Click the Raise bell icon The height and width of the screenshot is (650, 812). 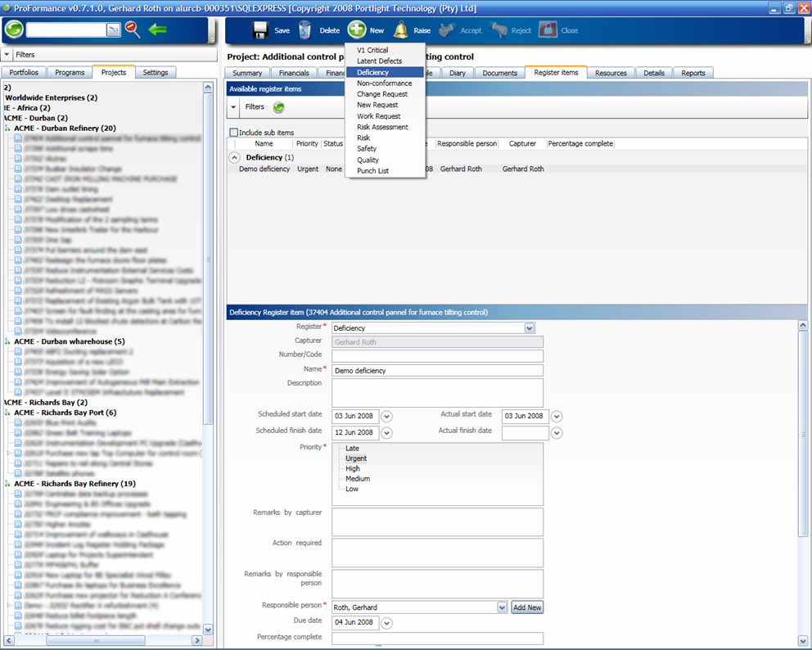point(401,30)
